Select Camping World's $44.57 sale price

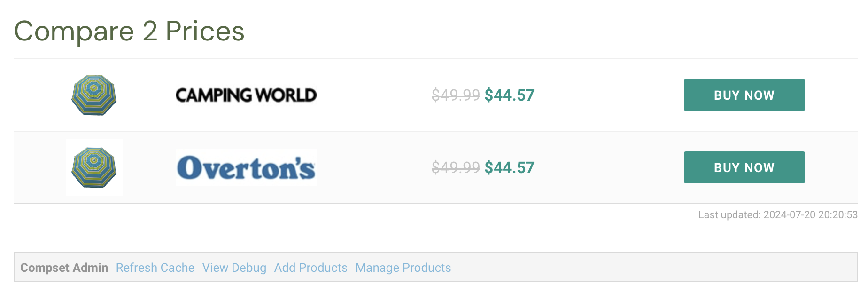tap(510, 95)
